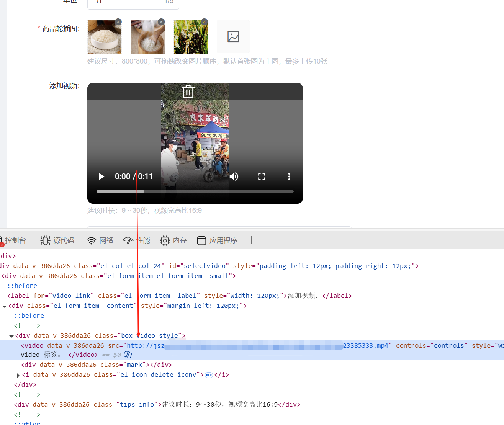Open the rice plant carousel thumbnail

click(191, 37)
